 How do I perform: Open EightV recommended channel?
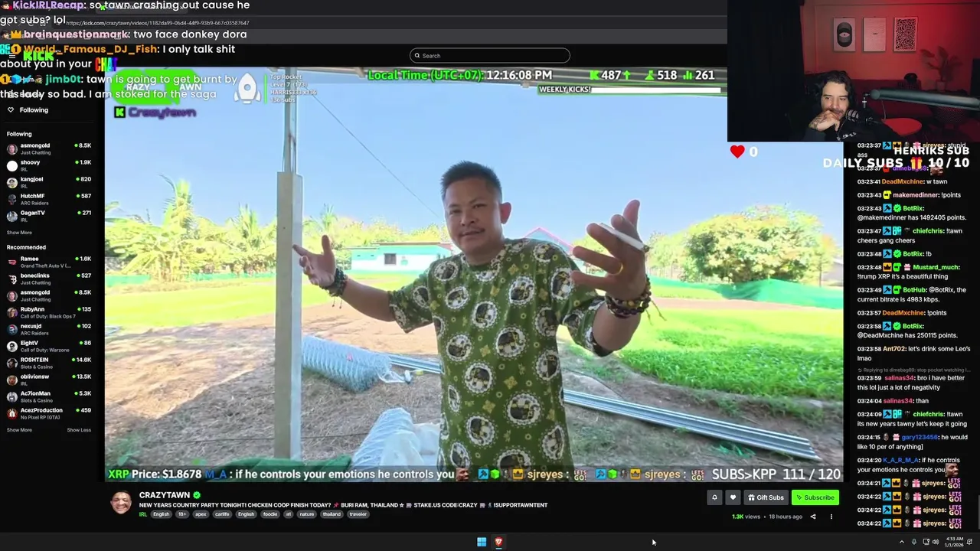(x=49, y=346)
